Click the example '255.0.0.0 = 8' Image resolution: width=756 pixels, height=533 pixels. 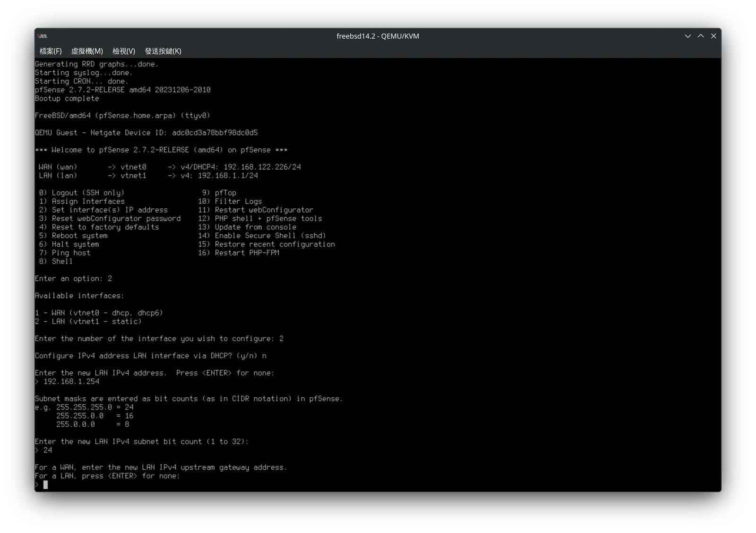click(x=93, y=424)
